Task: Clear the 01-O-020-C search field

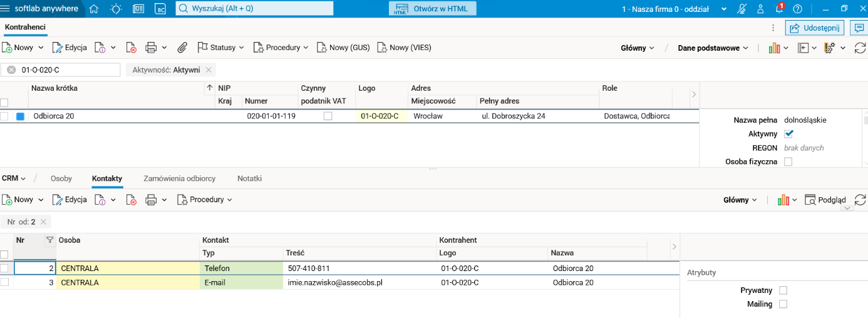Action: 11,70
